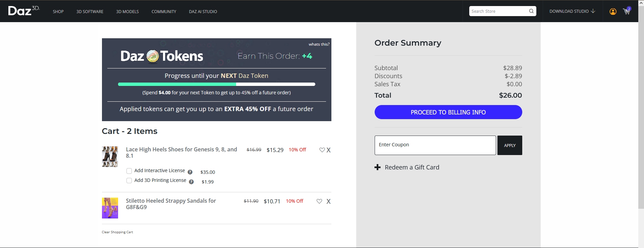Add Lace High Heels to wishlist
The height and width of the screenshot is (248, 644).
tap(322, 150)
